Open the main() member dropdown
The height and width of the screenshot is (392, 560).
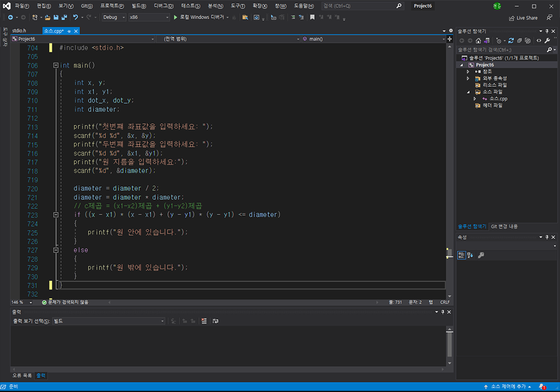374,39
